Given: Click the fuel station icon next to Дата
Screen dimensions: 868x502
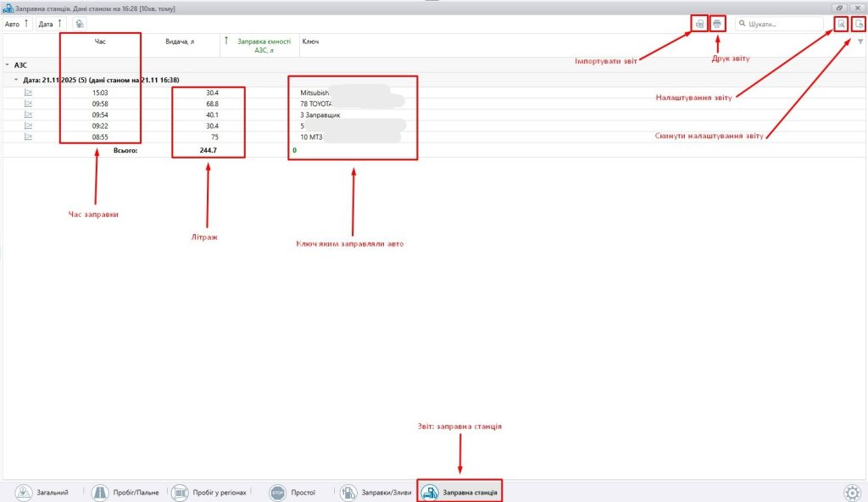Looking at the screenshot, I should [80, 24].
